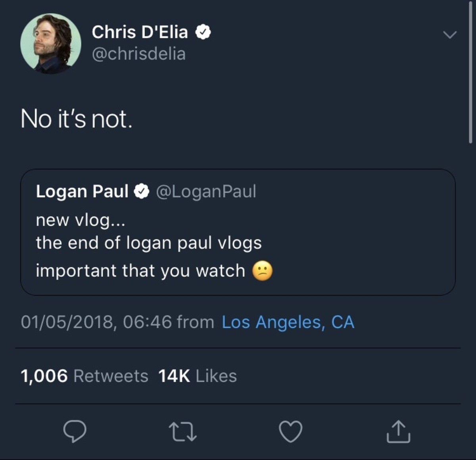View the 1,006 Retweets list
Screen dimensions: 476x460
coord(84,376)
